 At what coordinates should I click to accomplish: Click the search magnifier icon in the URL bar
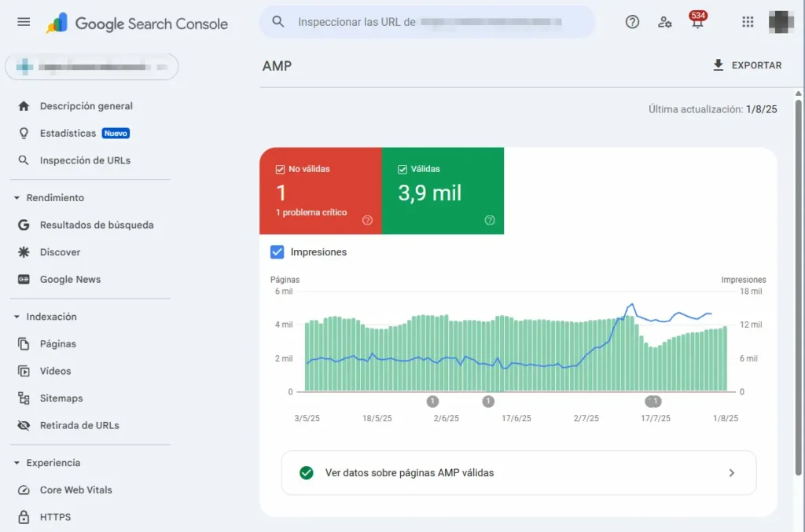(x=278, y=21)
